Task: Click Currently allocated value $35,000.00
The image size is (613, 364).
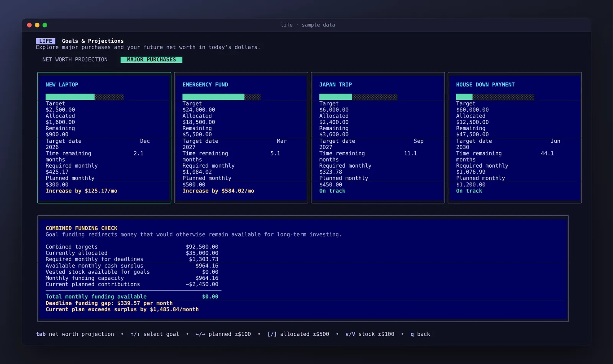Action: [x=202, y=253]
